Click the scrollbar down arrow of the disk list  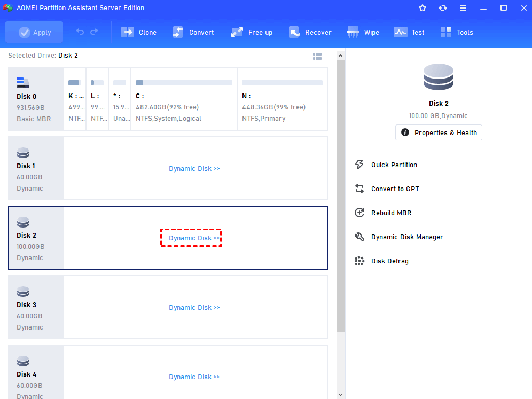pos(340,395)
